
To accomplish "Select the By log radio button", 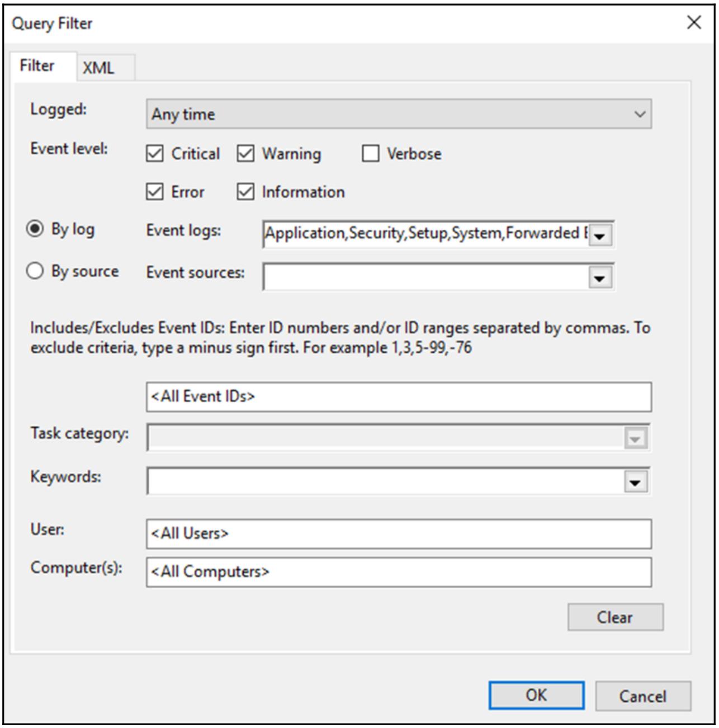I will (x=35, y=229).
